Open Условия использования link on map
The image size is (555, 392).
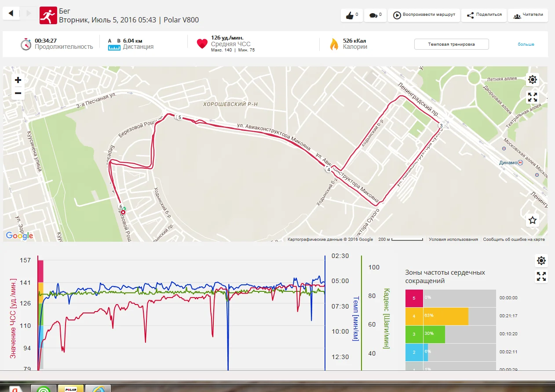click(x=453, y=240)
